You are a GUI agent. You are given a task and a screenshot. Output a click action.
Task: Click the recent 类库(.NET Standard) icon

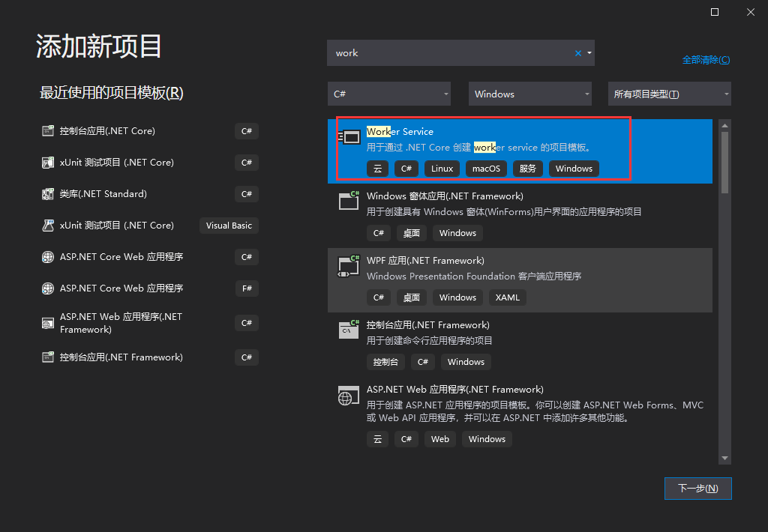pos(48,194)
